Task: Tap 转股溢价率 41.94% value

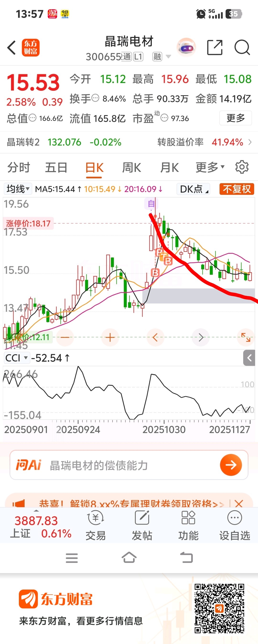Action: (227, 142)
